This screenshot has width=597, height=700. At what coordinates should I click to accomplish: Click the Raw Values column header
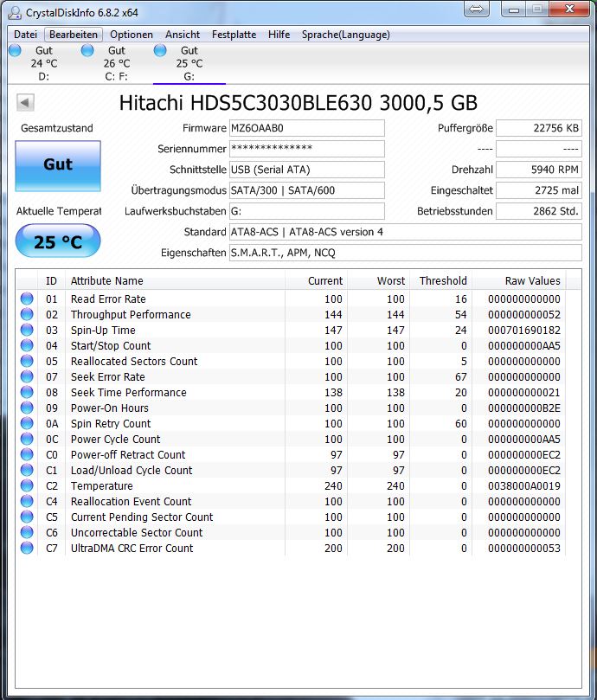click(519, 281)
